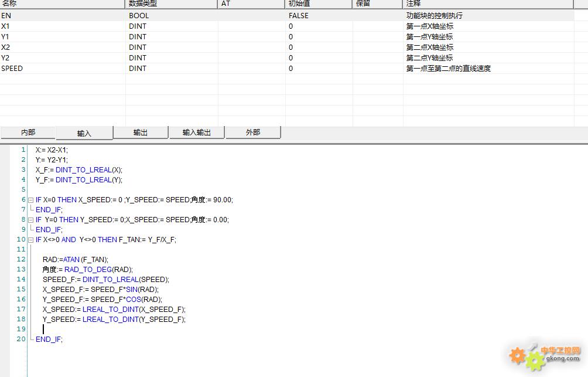Collapse the IF Y=0 block on line 8
The height and width of the screenshot is (377, 588).
point(30,220)
